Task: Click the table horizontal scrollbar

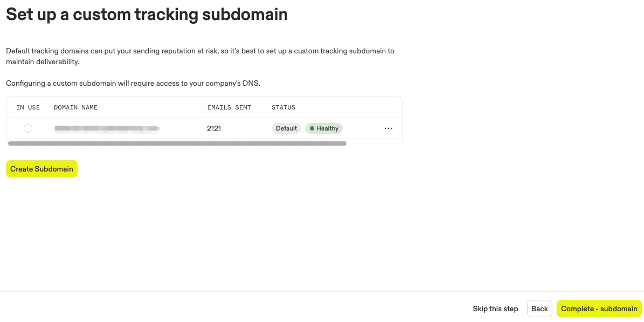Action: pos(177,143)
